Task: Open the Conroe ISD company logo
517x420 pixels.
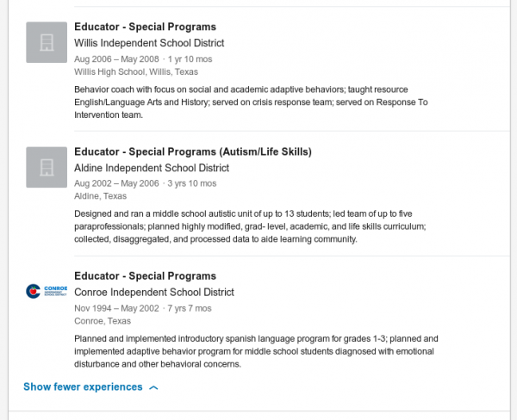Action: point(47,291)
